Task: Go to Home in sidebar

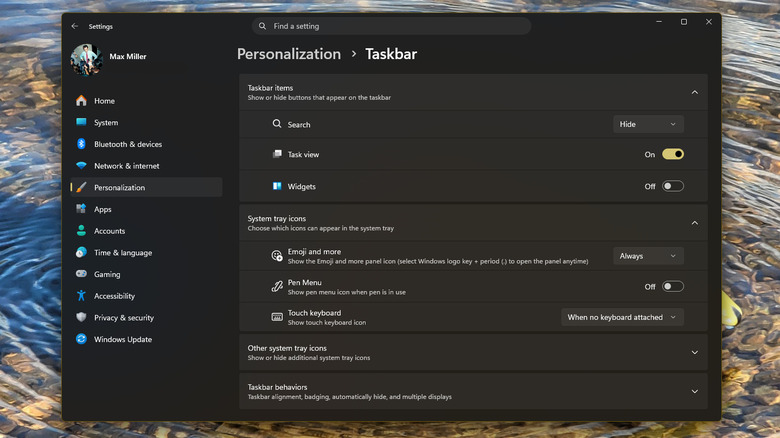Action: coord(146,101)
